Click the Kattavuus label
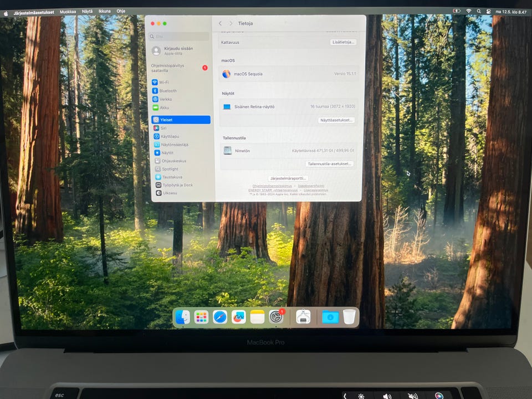The width and height of the screenshot is (532, 399). pos(230,43)
